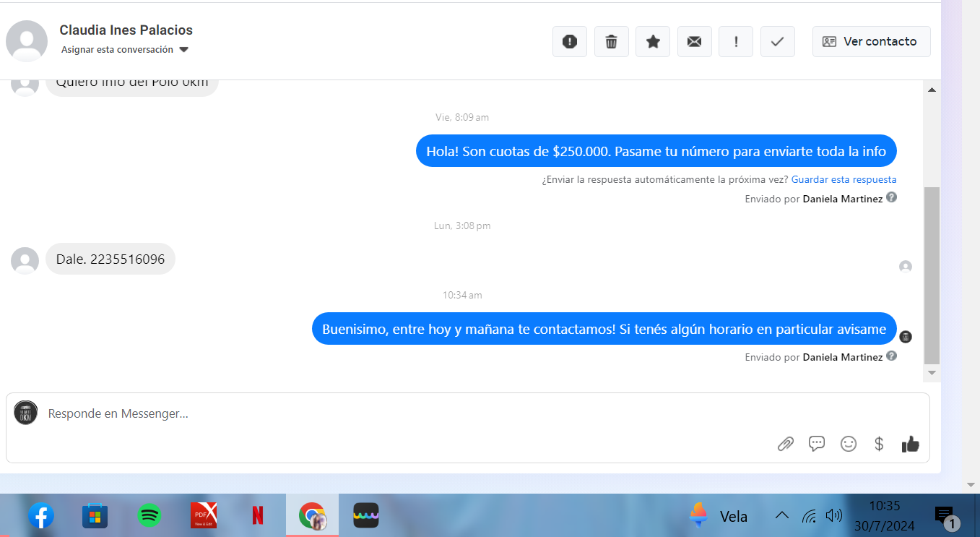The image size is (980, 537).
Task: Open the emoji picker
Action: pyautogui.click(x=849, y=444)
